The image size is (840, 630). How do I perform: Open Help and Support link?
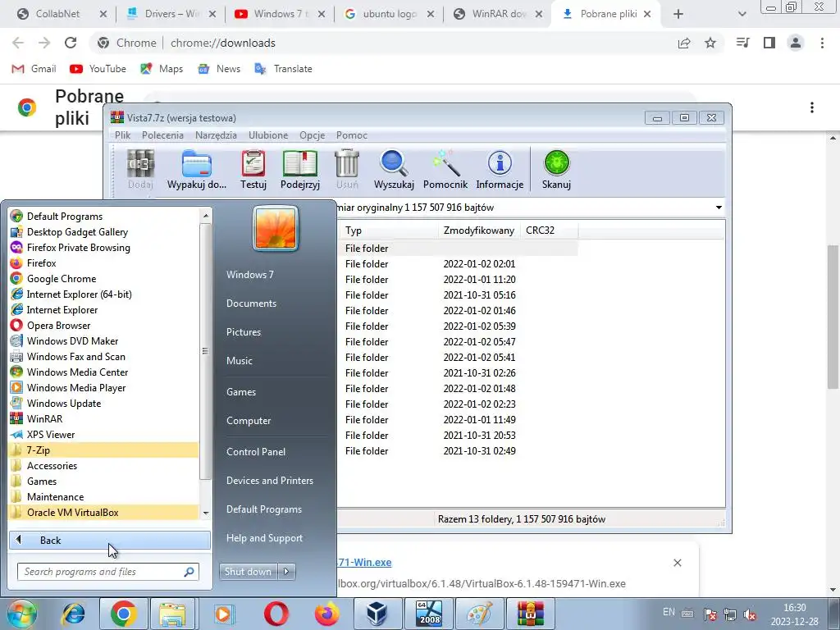click(x=264, y=538)
